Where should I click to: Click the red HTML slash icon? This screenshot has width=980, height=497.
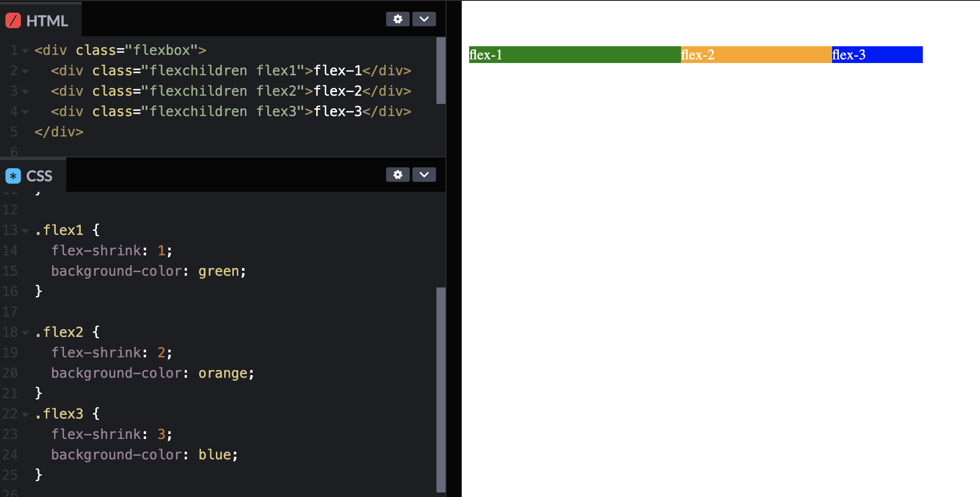(x=13, y=20)
